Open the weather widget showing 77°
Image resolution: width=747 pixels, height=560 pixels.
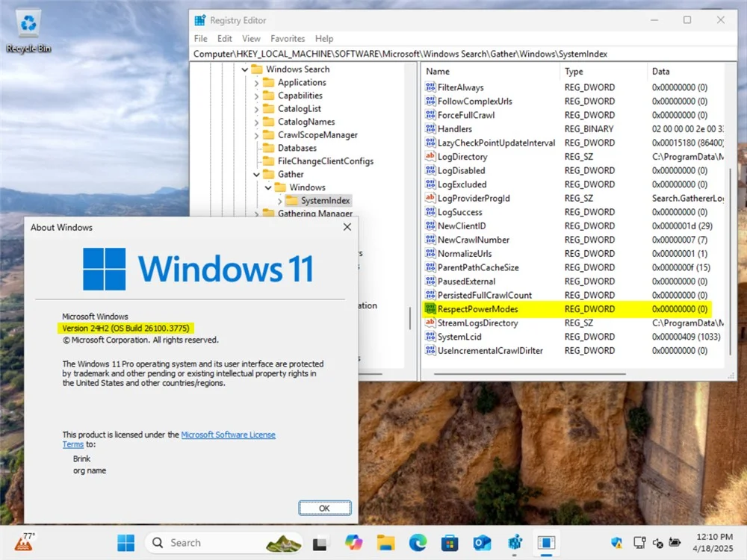pos(25,542)
